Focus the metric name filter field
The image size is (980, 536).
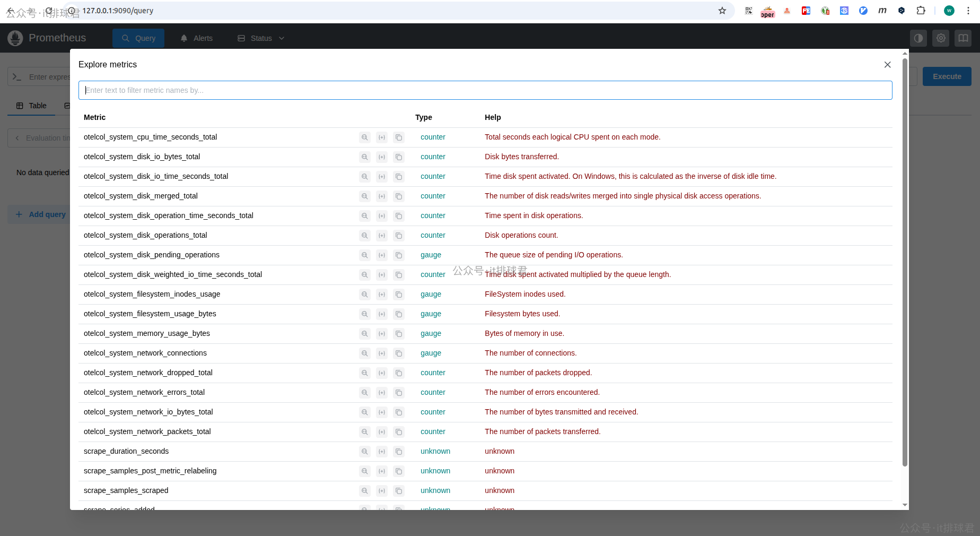coord(485,90)
